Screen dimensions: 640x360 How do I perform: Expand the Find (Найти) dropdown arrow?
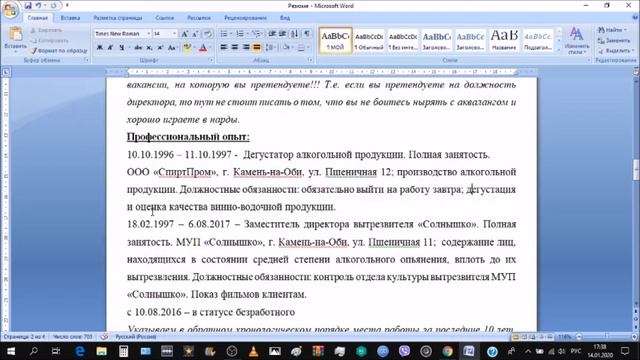coord(625,30)
